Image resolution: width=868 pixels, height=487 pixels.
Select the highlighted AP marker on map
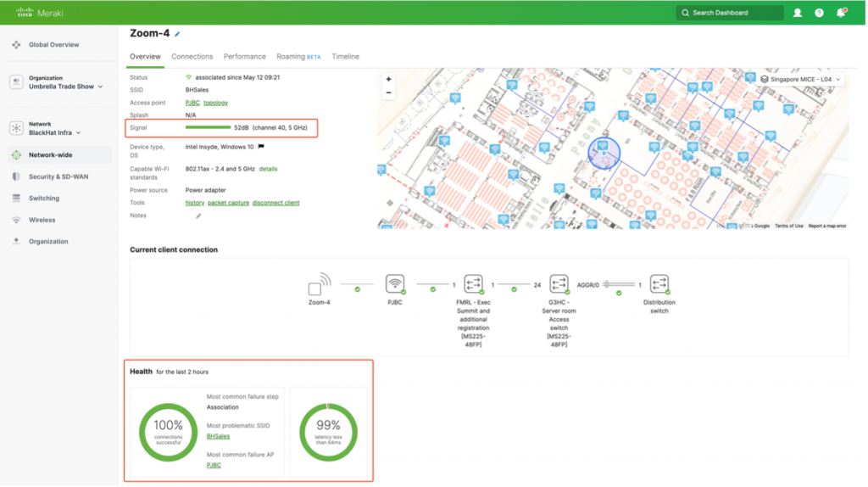coord(603,146)
